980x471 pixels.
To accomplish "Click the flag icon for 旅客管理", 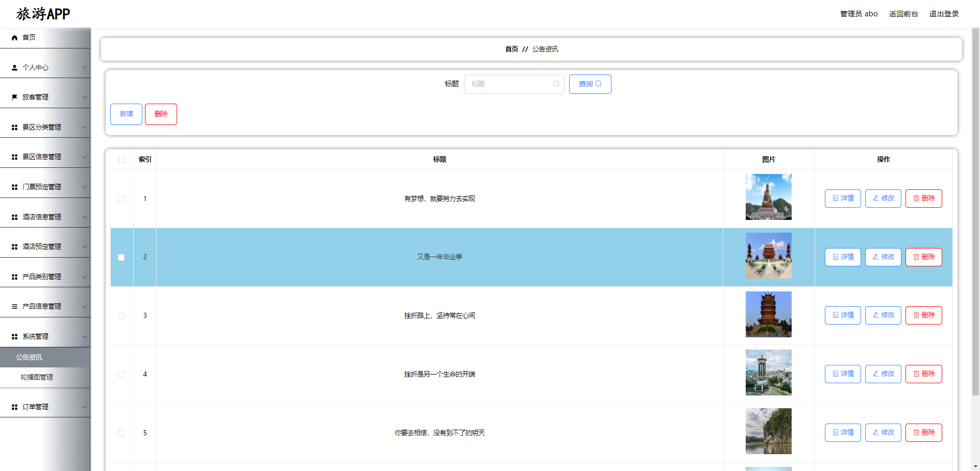I will coord(14,96).
